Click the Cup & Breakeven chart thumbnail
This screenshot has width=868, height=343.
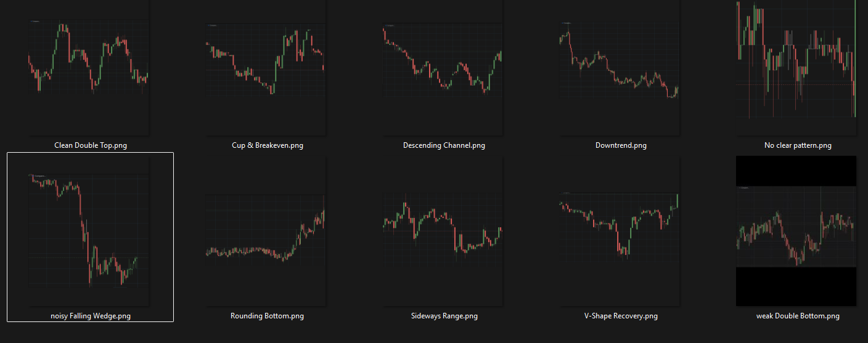coord(265,68)
